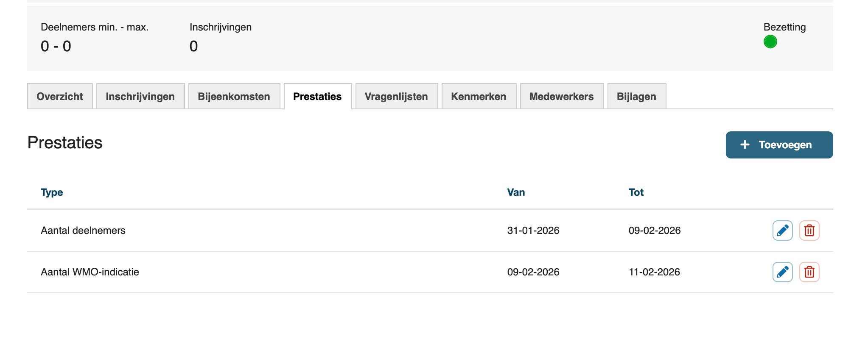The width and height of the screenshot is (868, 361).
Task: Sort by the Type column header
Action: [52, 192]
